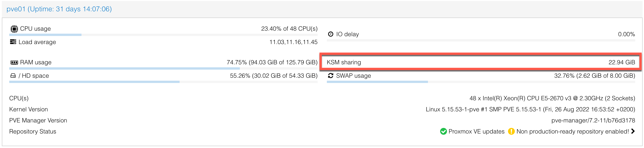Click the RAM usage memory icon
This screenshot has height=148, width=644.
pos(14,62)
